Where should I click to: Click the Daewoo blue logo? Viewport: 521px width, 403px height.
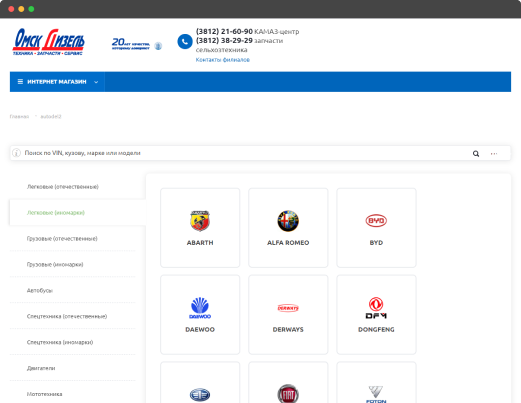pyautogui.click(x=200, y=308)
